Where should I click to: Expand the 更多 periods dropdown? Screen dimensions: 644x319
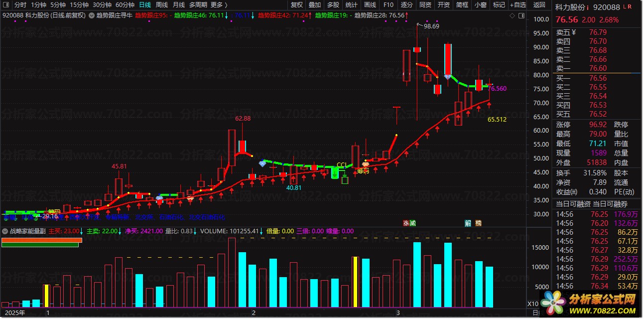click(x=219, y=5)
